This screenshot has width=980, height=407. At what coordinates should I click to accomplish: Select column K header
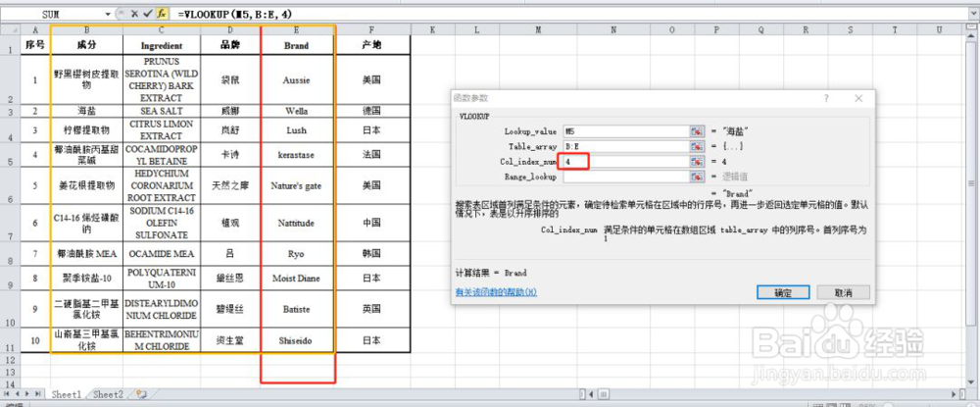(432, 29)
